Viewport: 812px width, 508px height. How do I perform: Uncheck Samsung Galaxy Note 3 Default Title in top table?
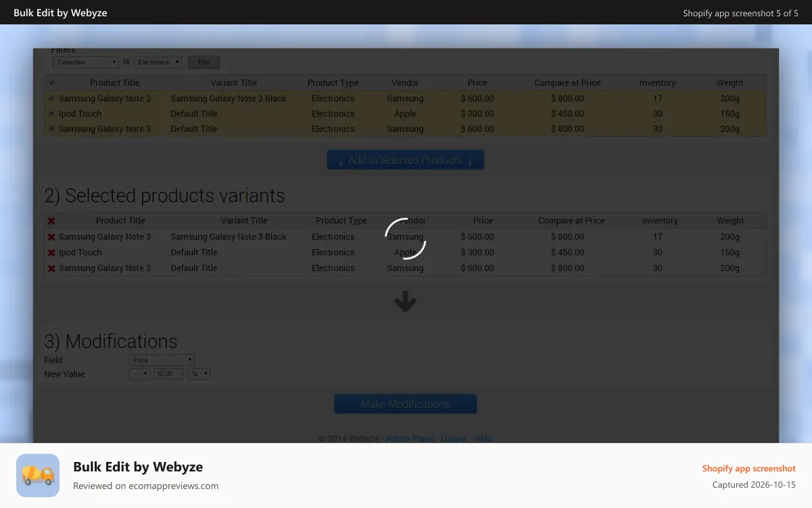pos(52,129)
